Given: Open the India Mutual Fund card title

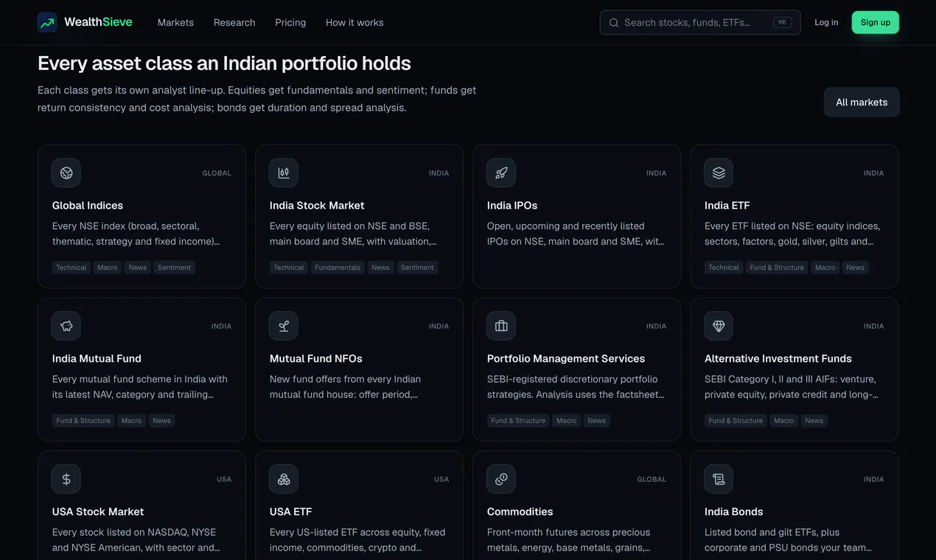Looking at the screenshot, I should click(x=97, y=359).
